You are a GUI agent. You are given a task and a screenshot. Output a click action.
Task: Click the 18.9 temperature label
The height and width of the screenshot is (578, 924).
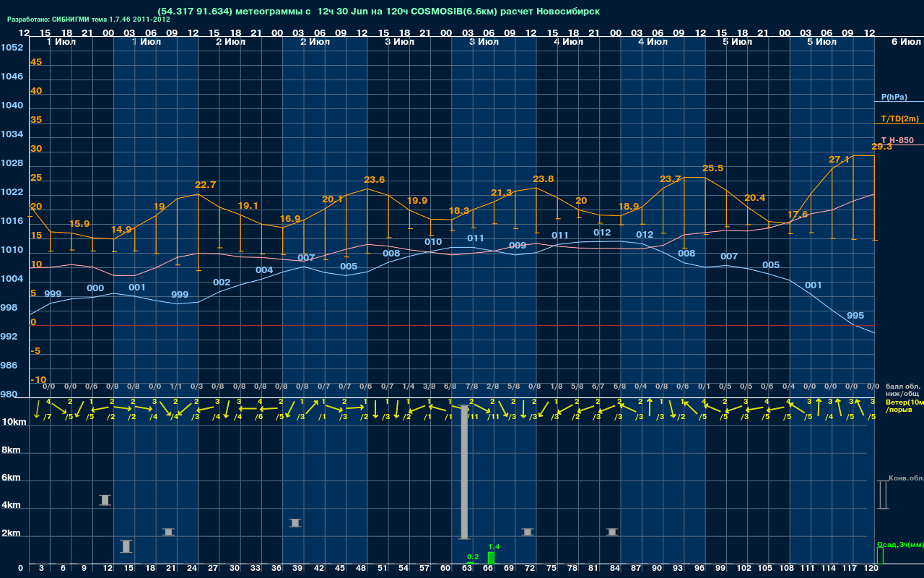click(x=629, y=207)
